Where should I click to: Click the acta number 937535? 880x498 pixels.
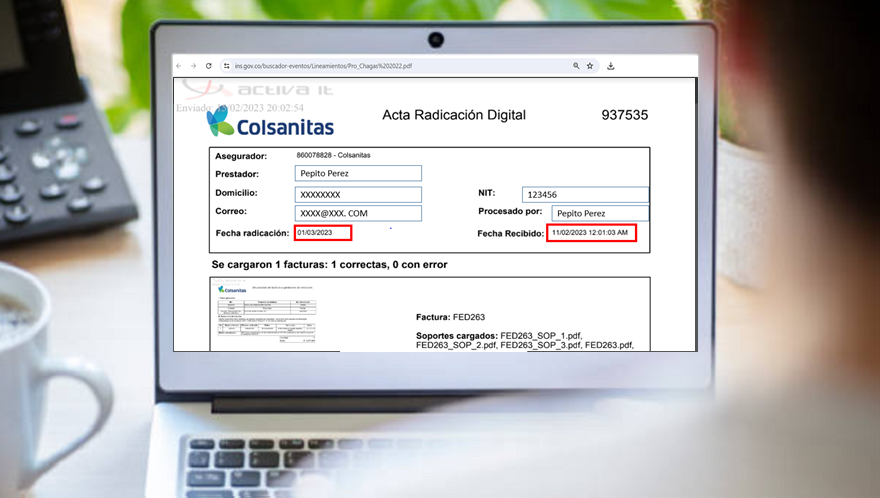coord(625,115)
